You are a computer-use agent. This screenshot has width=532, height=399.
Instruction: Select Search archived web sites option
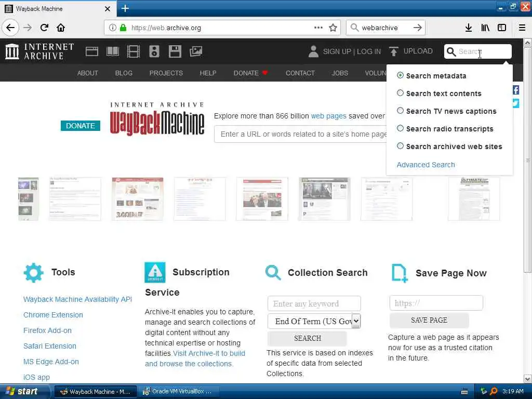400,146
